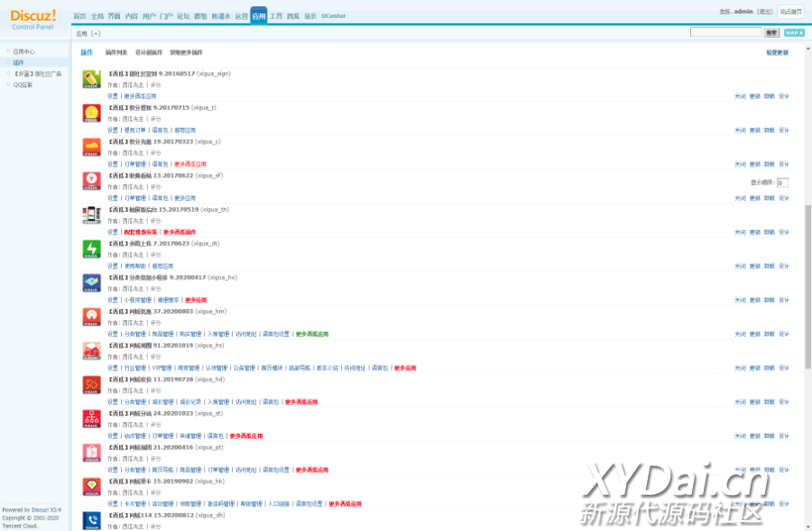The width and height of the screenshot is (812, 531).
Task: Open the 首页 top menu item
Action: 79,16
